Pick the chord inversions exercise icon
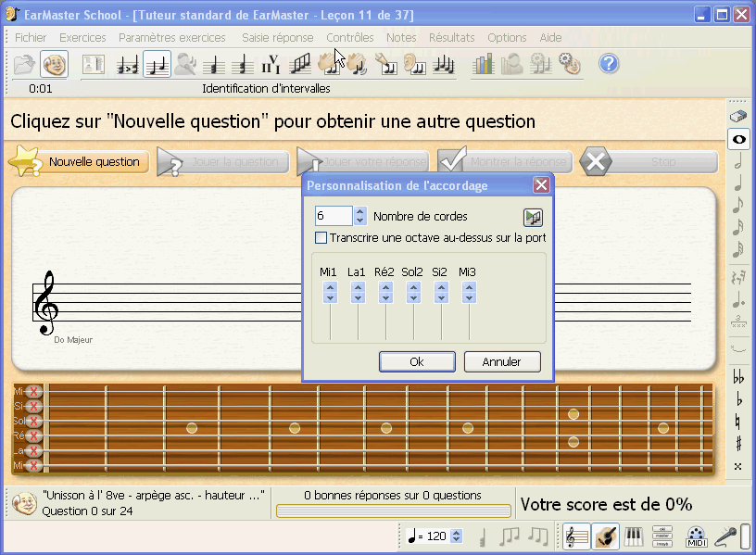756x555 pixels. point(243,64)
